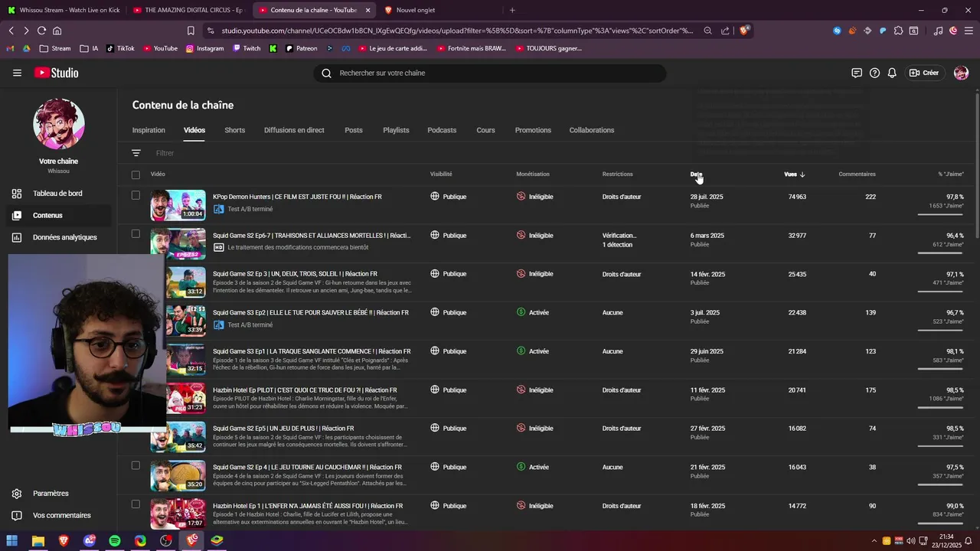Switch to the Collaborations tab
This screenshot has height=551, width=980.
(x=592, y=130)
